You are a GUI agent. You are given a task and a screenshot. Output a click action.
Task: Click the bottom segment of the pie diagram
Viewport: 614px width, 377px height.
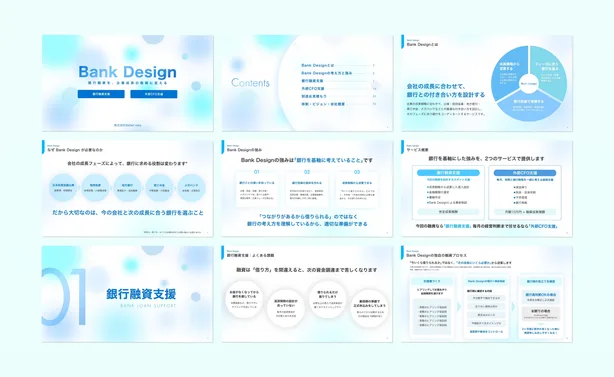[529, 105]
